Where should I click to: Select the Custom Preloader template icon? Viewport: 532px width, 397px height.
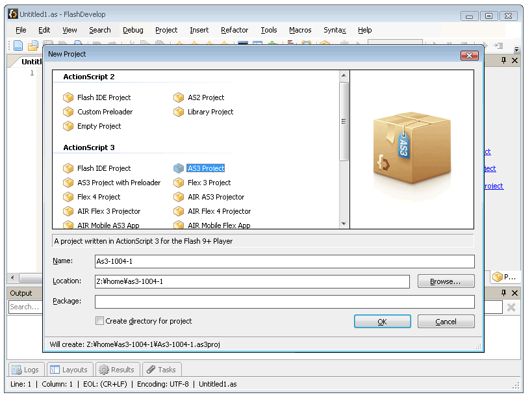click(x=68, y=112)
